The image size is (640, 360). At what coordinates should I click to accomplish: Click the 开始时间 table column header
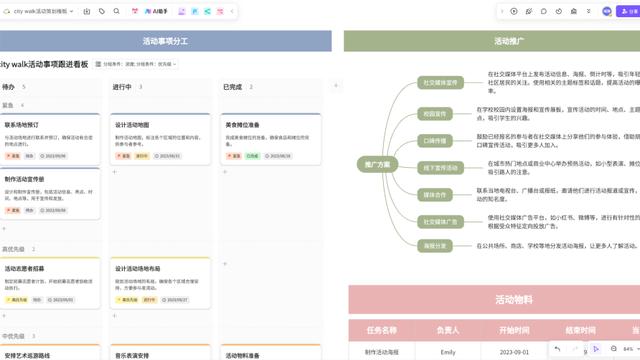click(x=514, y=330)
